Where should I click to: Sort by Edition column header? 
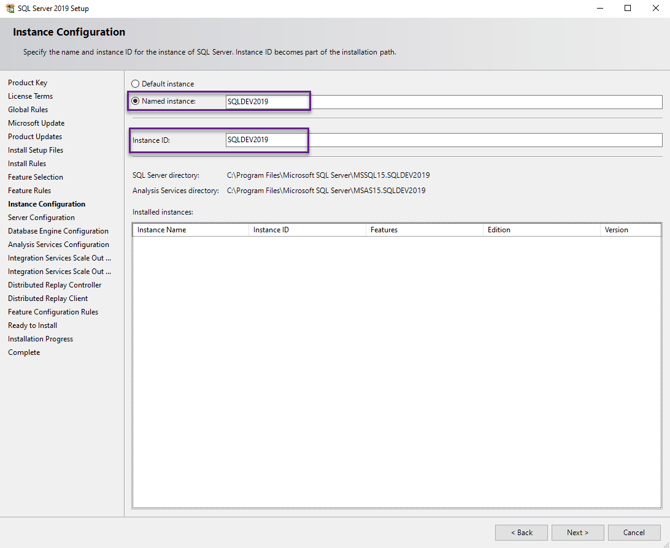[541, 230]
